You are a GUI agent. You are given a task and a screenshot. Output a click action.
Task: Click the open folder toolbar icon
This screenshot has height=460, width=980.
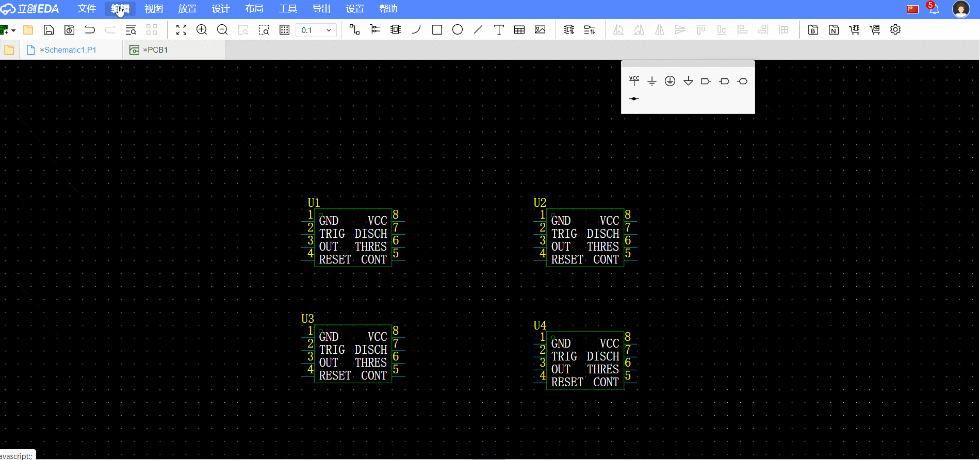tap(28, 30)
